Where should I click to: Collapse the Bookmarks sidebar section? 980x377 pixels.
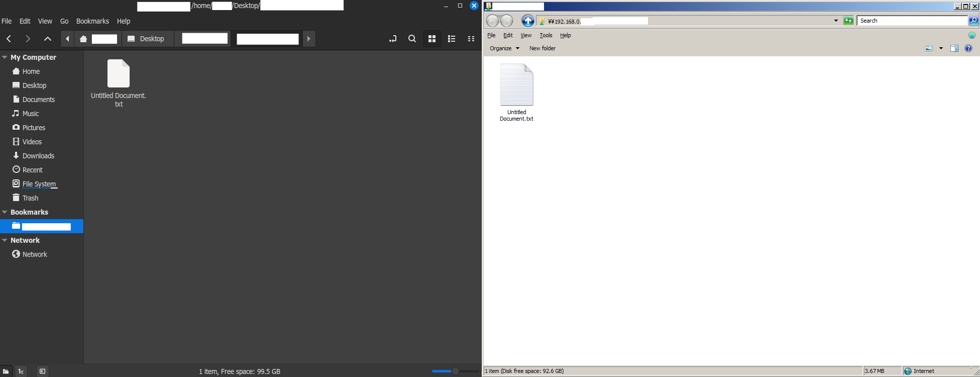5,212
